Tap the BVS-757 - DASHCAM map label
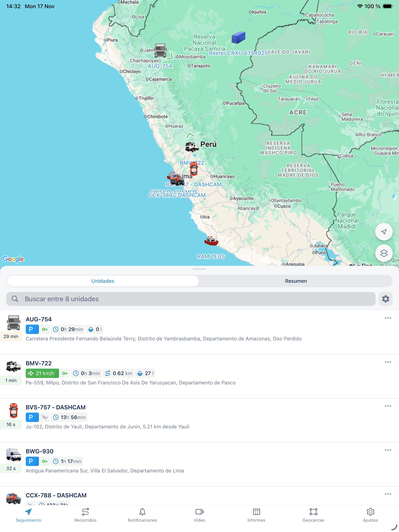This screenshot has width=399, height=532. point(193,184)
